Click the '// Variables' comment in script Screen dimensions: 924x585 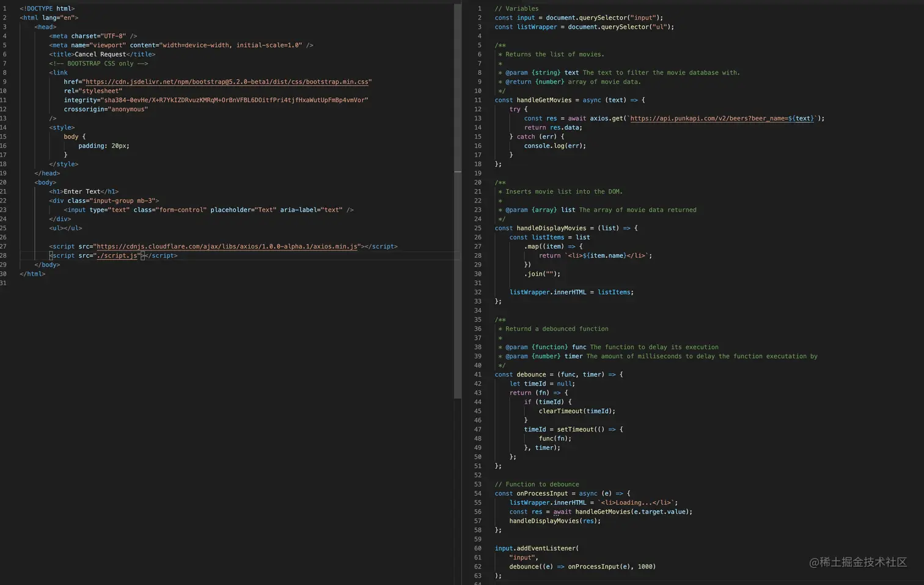click(516, 9)
